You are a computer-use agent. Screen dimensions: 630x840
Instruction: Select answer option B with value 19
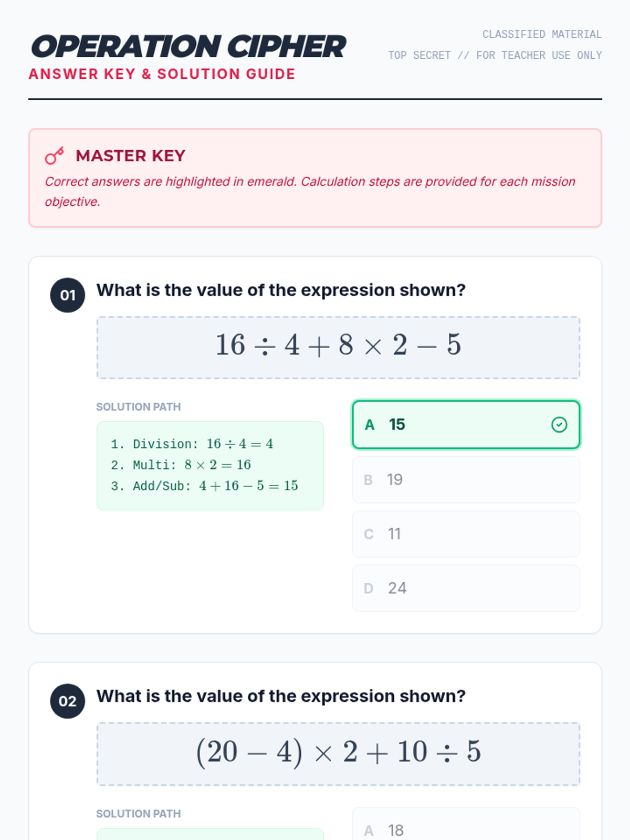point(465,480)
